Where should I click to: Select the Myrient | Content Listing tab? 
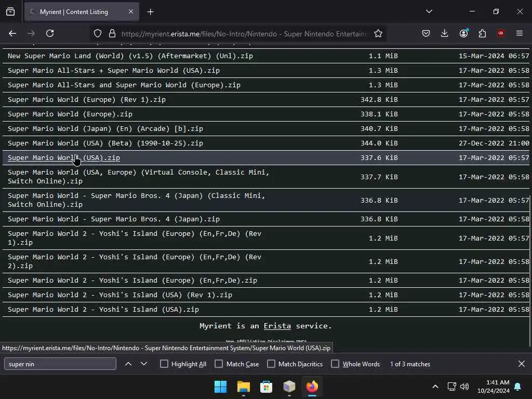(82, 12)
